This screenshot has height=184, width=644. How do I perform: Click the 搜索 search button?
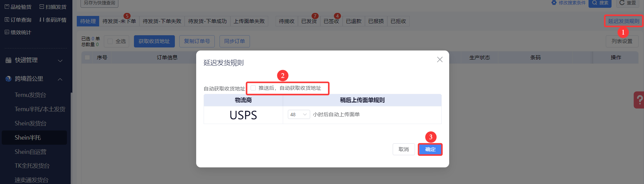tap(600, 3)
